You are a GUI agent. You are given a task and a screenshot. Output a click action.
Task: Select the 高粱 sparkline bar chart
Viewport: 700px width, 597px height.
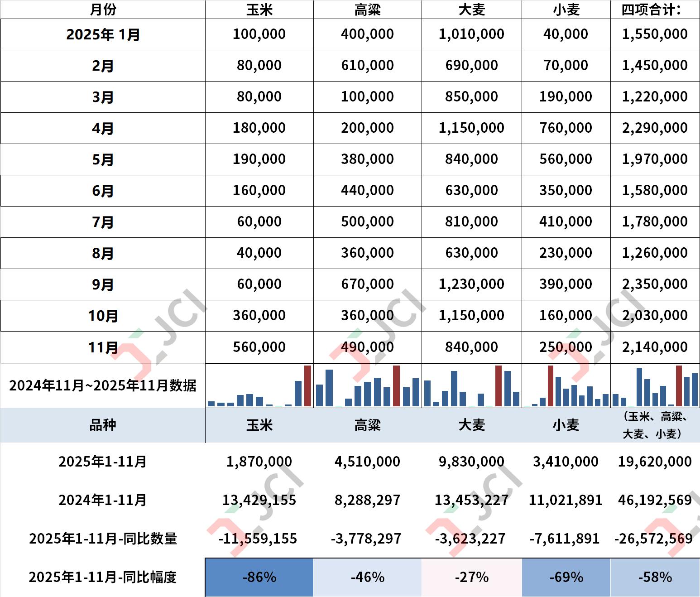[367, 386]
